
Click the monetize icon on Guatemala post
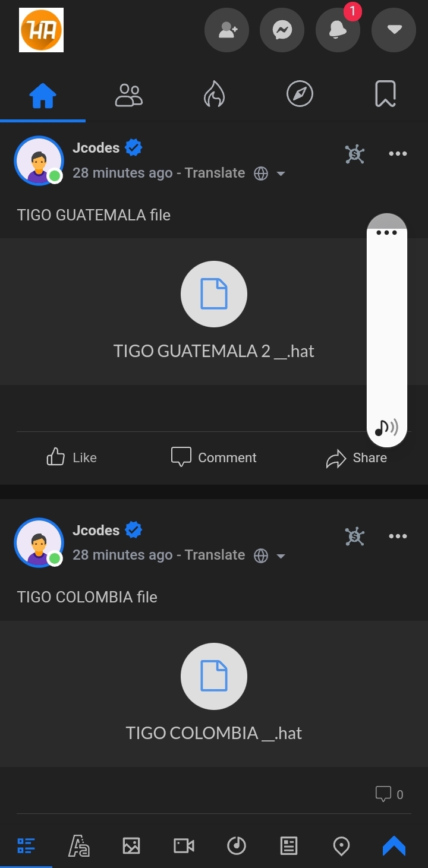[x=355, y=154]
